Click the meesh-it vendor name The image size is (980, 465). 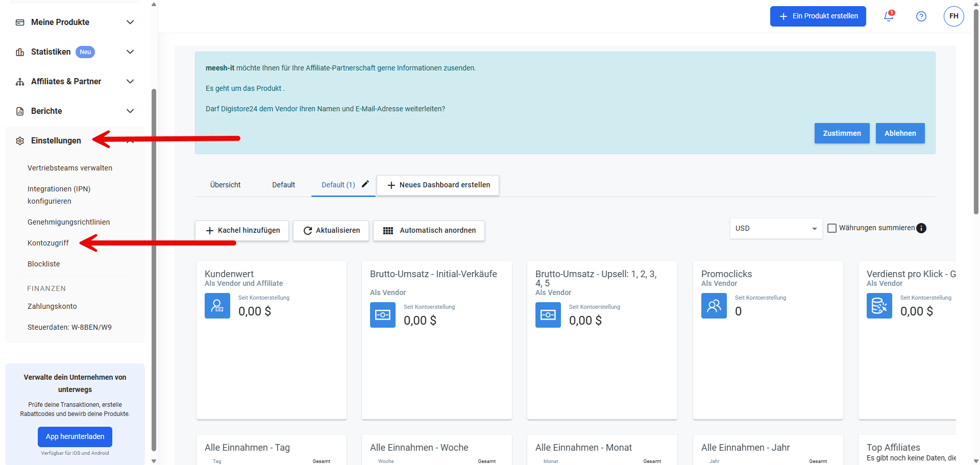point(220,68)
